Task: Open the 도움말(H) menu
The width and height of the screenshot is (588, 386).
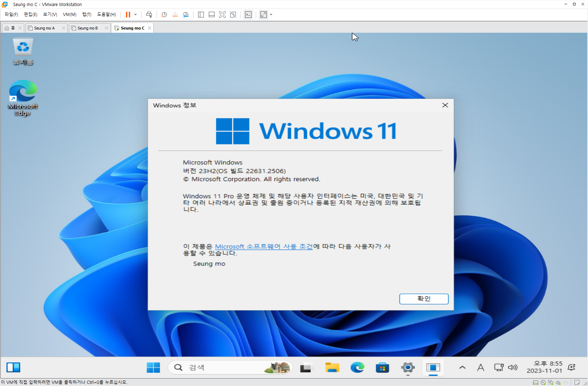Action: point(106,15)
